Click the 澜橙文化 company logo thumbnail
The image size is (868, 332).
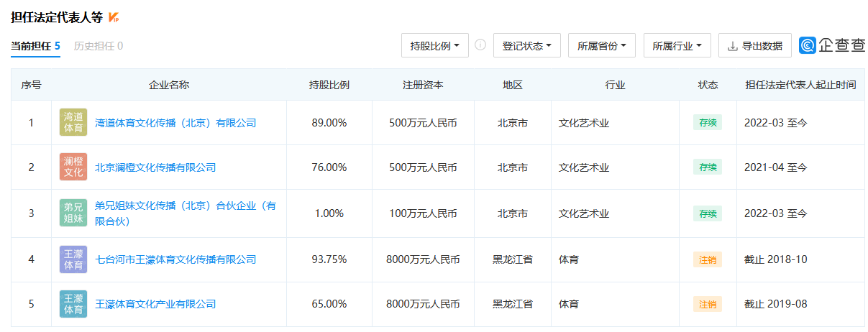click(73, 167)
